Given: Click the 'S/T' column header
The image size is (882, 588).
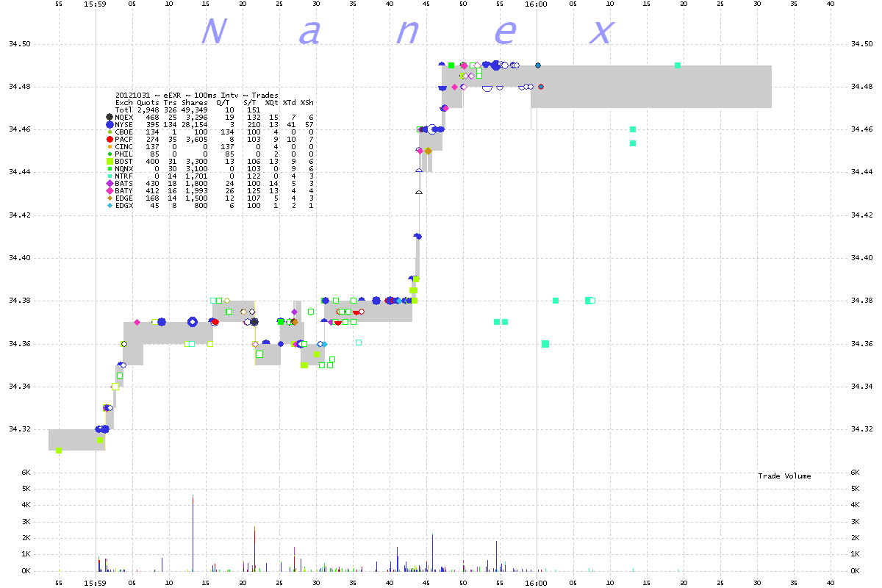Looking at the screenshot, I should pyautogui.click(x=250, y=102).
